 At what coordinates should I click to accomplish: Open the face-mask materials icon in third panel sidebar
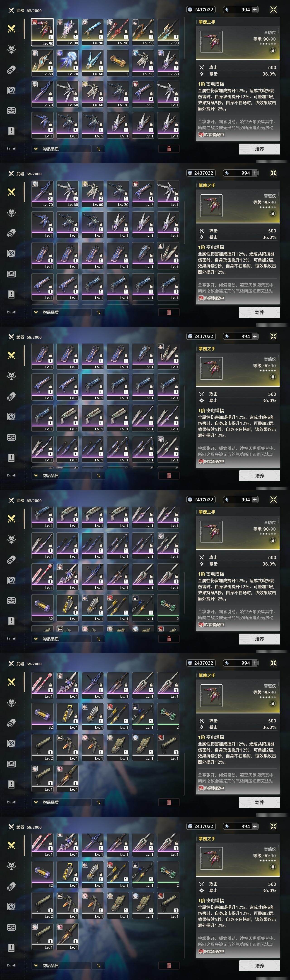11,437
